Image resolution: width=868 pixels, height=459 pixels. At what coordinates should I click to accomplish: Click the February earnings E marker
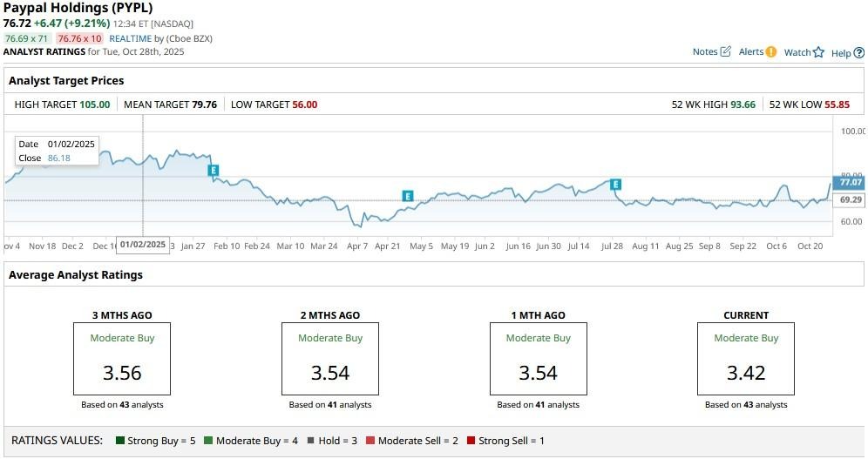click(214, 171)
